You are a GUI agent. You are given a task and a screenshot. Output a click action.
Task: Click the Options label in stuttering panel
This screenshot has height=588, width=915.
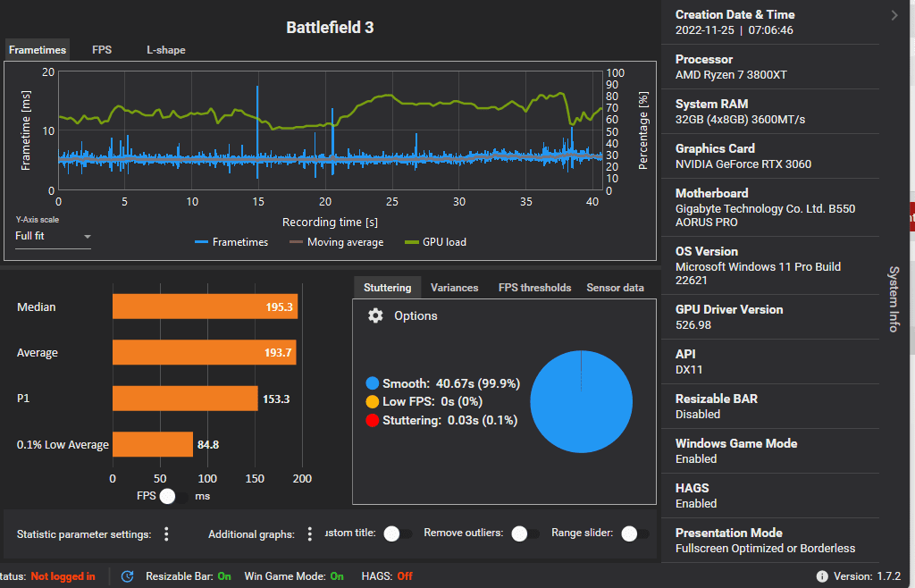tap(416, 315)
